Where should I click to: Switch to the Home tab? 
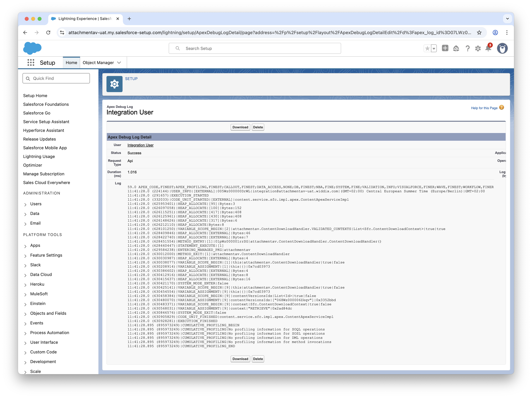(x=71, y=63)
